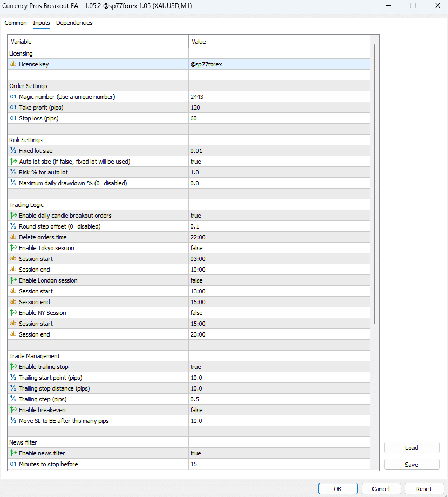Click the fraction icon for Trailing step (pips)

[13, 399]
